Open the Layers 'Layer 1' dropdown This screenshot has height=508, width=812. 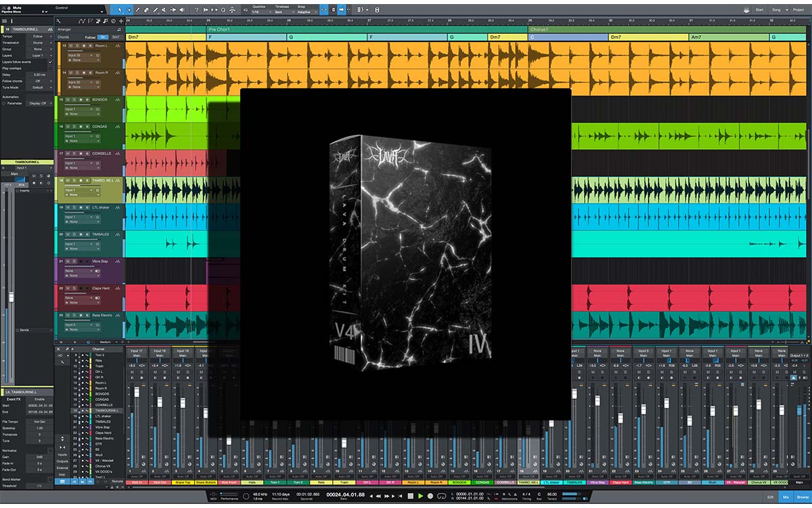pos(39,56)
